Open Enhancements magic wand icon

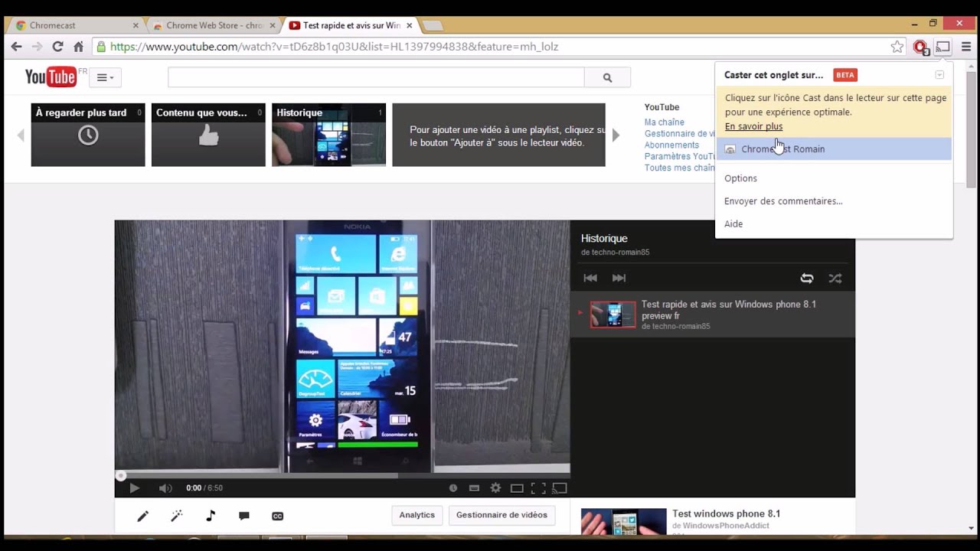point(177,516)
